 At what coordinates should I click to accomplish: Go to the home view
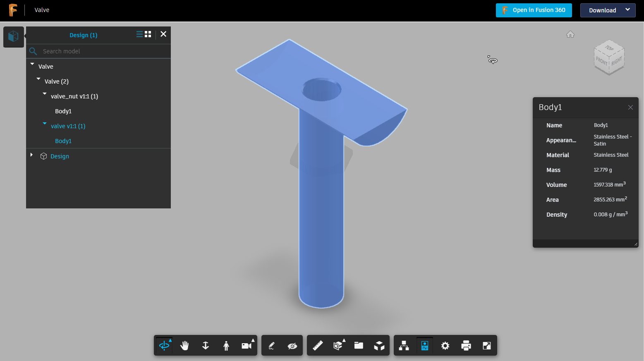tap(570, 35)
